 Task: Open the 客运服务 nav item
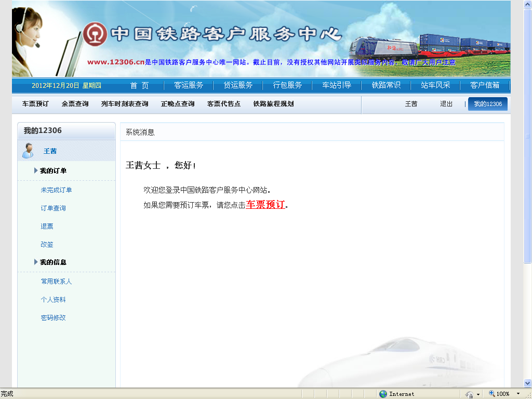(189, 85)
